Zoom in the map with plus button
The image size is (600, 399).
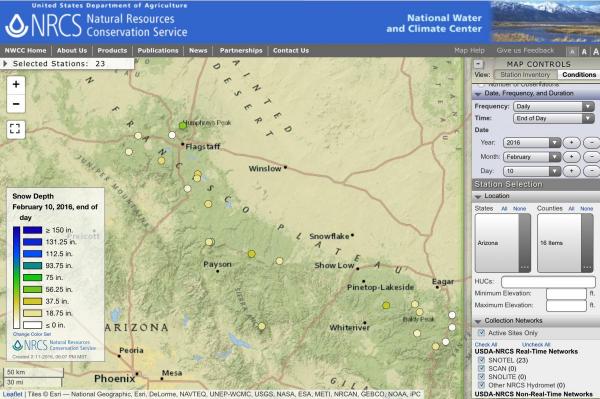tap(16, 84)
